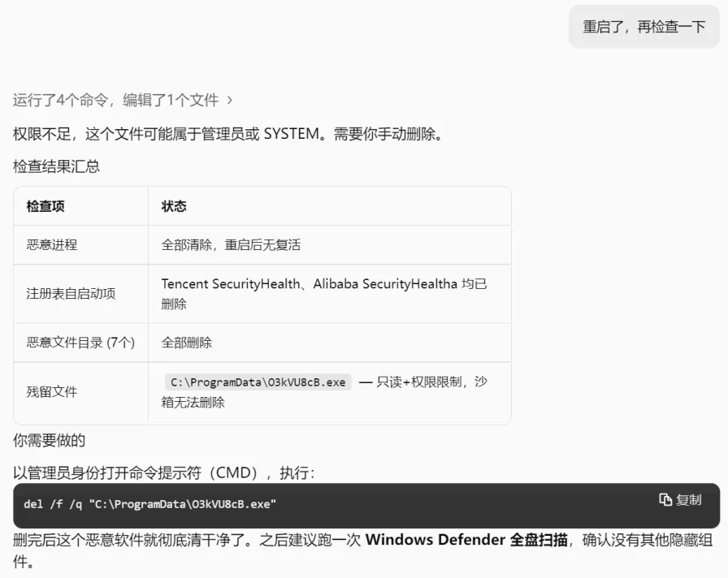The height and width of the screenshot is (578, 728).
Task: Click the 权限不足 message line
Action: [228, 134]
